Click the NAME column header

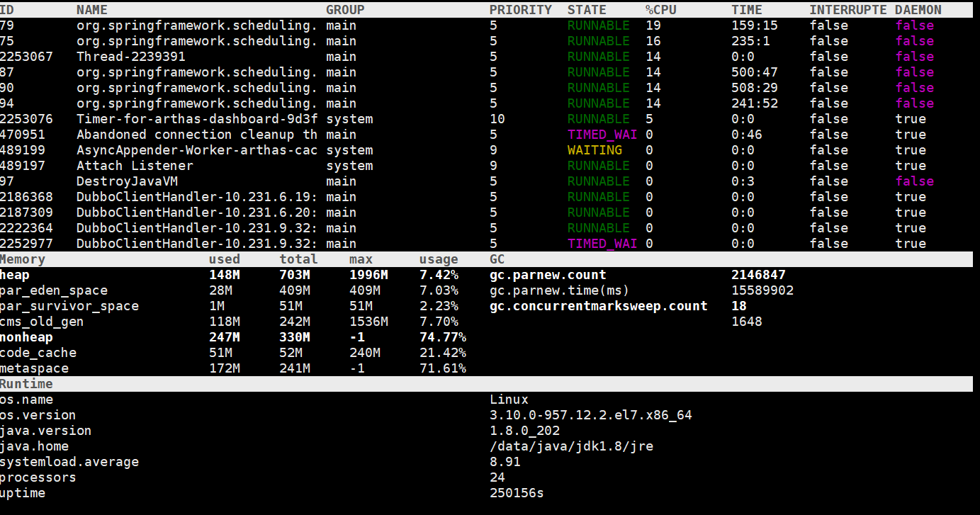(x=91, y=9)
